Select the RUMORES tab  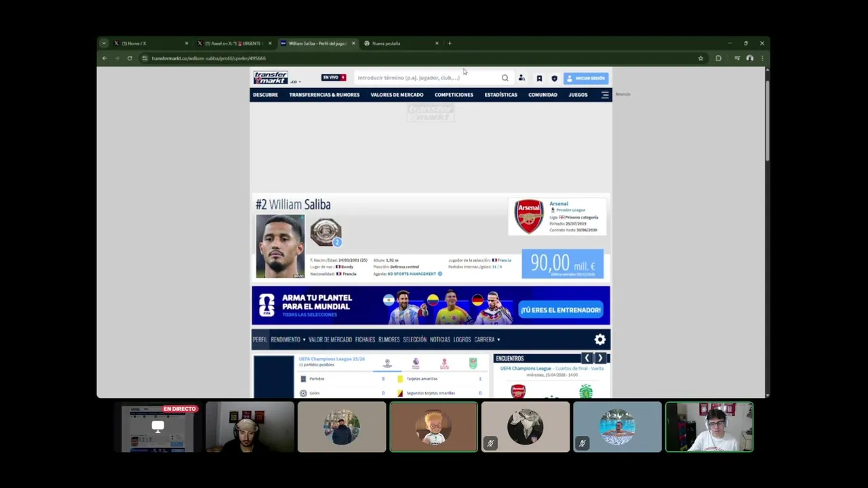point(389,340)
